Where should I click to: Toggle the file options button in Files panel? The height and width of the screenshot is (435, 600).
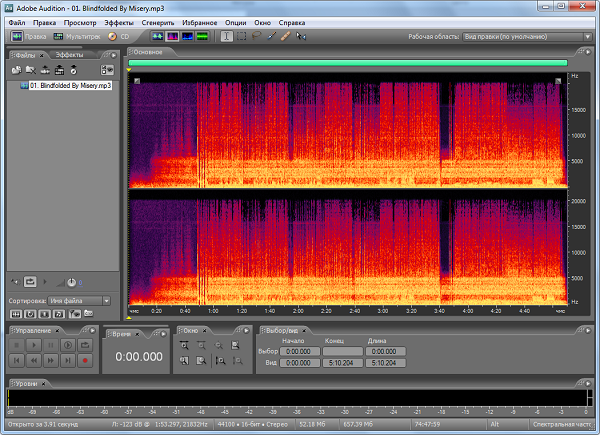pyautogui.click(x=107, y=70)
